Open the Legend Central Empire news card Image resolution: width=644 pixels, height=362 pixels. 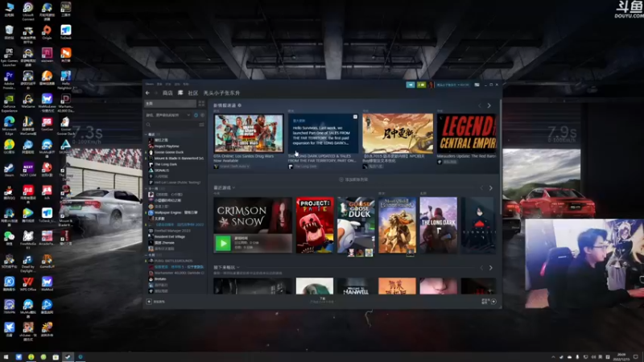pyautogui.click(x=467, y=134)
